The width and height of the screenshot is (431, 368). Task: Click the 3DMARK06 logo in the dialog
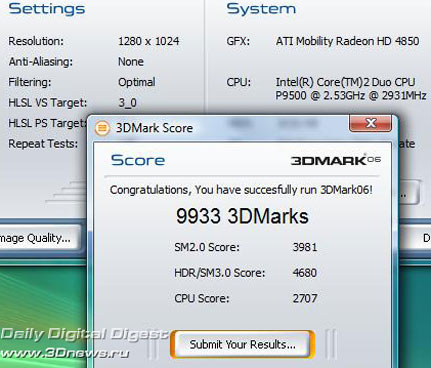(x=336, y=160)
